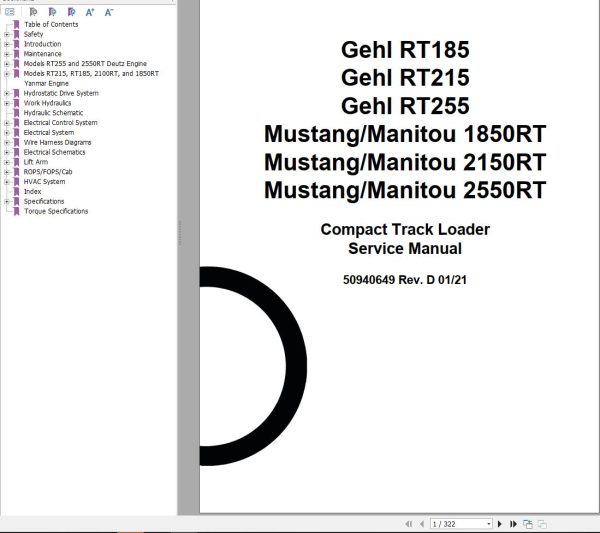Image resolution: width=600 pixels, height=533 pixels.
Task: Expand the Electrical Control System bookmark
Action: 7,123
